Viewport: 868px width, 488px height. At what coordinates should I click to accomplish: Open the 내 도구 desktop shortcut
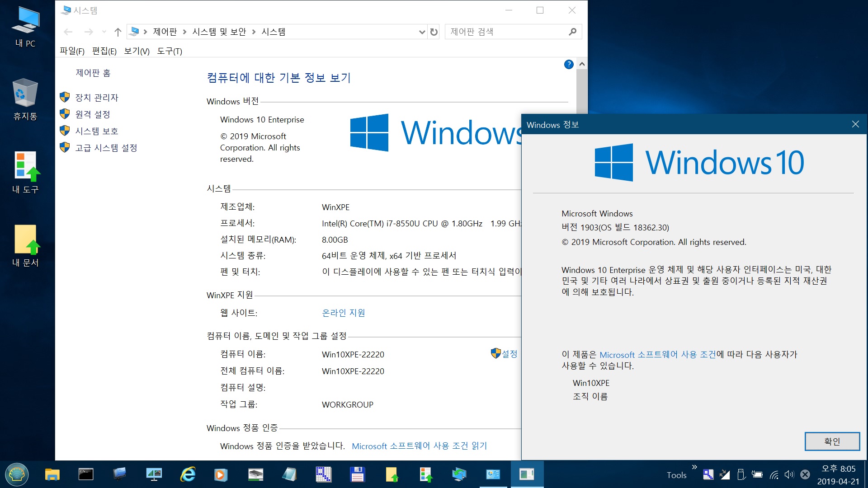coord(25,173)
